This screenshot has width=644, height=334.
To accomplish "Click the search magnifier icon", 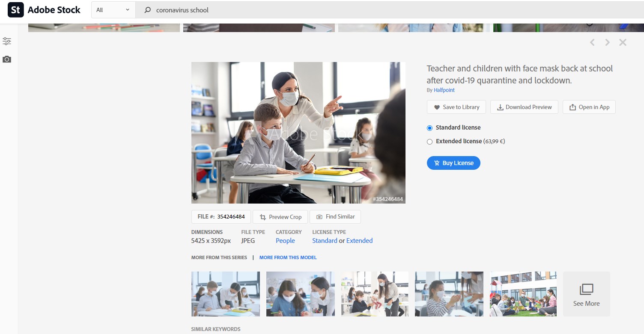I will [x=148, y=10].
